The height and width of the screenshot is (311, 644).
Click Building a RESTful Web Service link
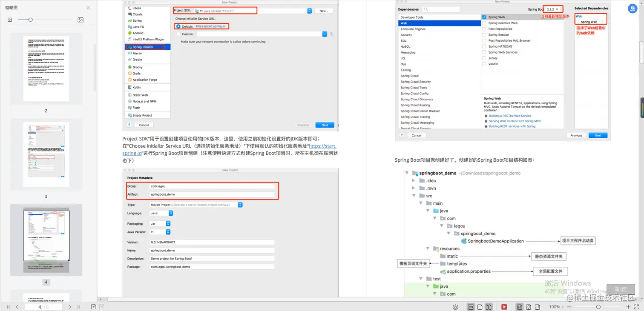tap(510, 116)
